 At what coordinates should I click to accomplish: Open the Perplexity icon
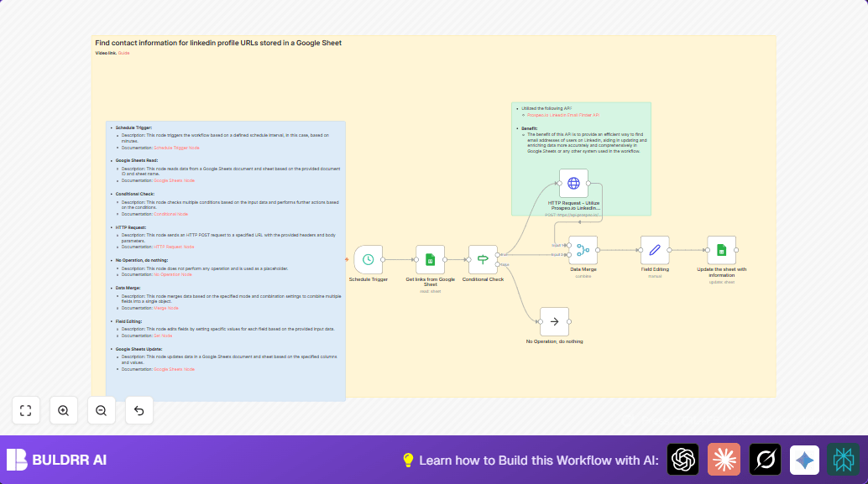pos(843,459)
